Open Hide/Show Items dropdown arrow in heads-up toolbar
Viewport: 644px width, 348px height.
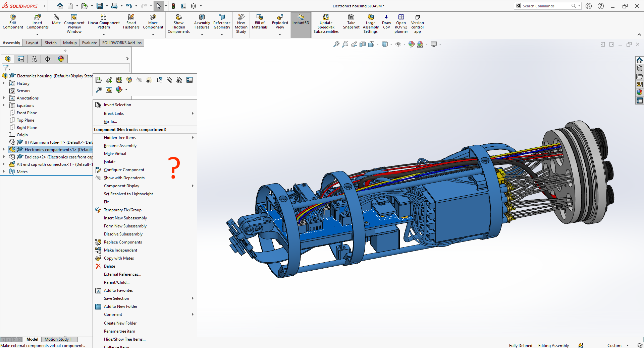405,44
